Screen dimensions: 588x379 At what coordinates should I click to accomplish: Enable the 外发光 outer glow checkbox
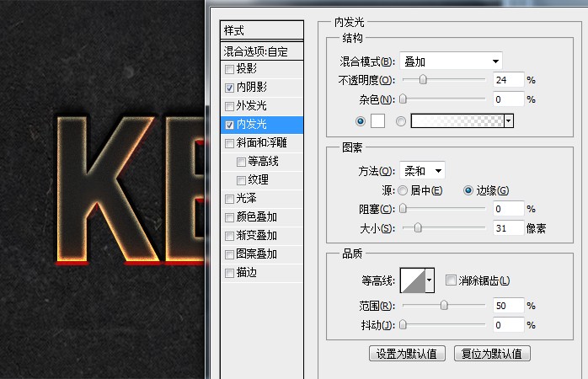[x=229, y=106]
